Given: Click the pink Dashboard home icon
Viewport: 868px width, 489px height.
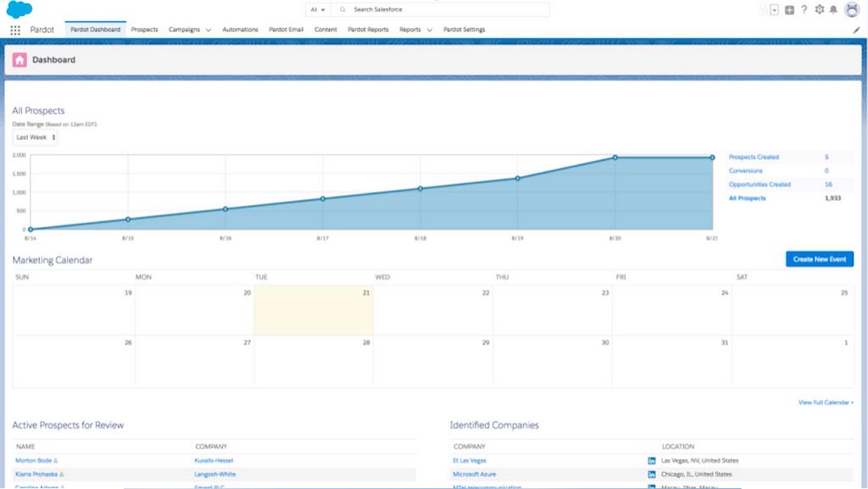Looking at the screenshot, I should (19, 60).
